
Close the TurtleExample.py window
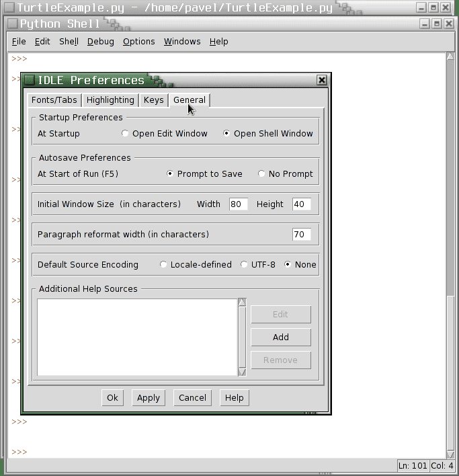(x=446, y=7)
